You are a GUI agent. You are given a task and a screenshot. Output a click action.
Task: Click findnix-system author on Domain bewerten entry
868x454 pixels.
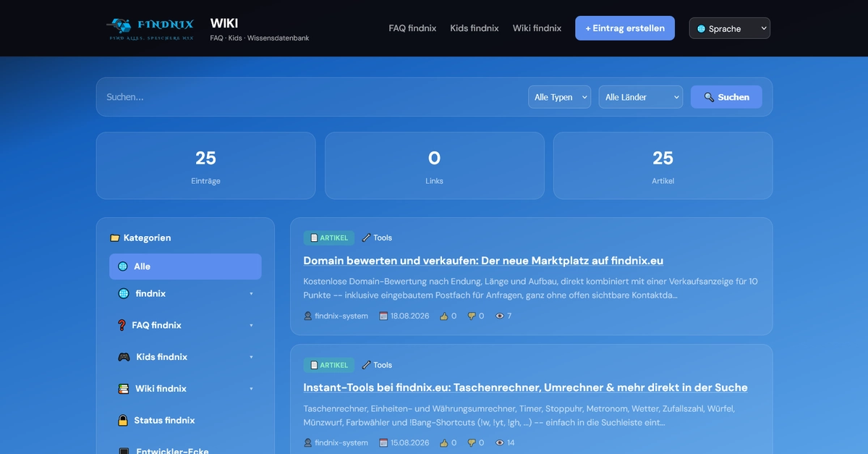tap(336, 316)
